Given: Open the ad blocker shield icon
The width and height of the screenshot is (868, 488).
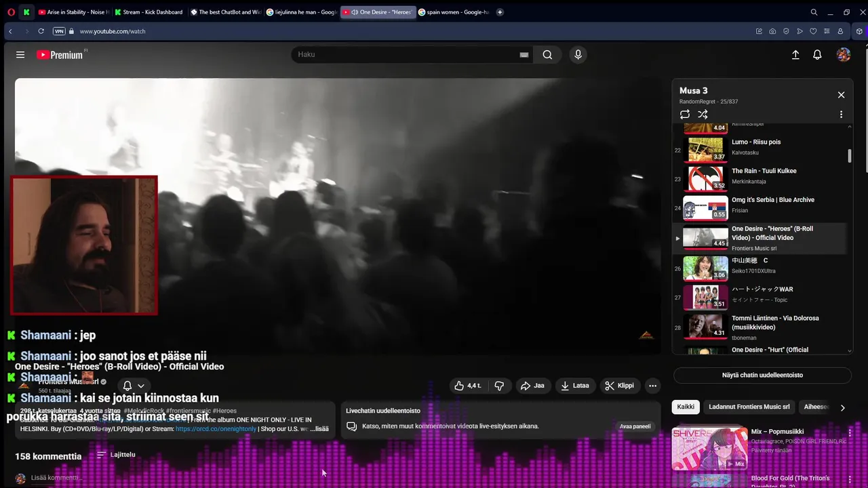Looking at the screenshot, I should pyautogui.click(x=786, y=31).
